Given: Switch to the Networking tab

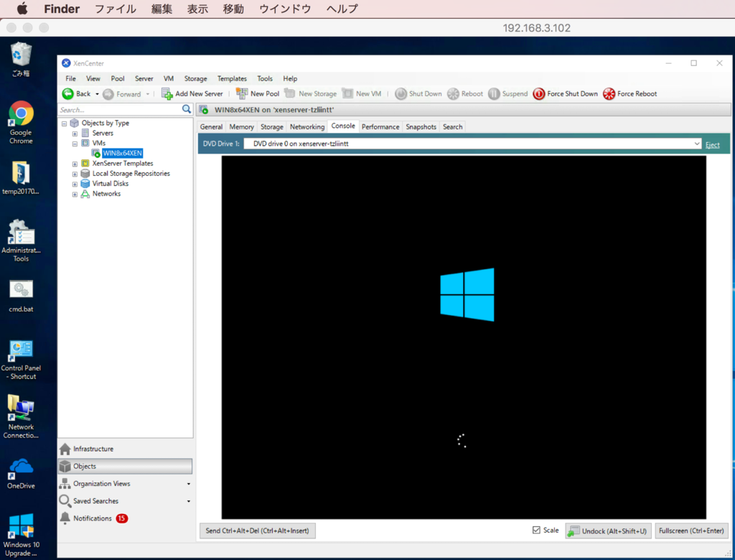Looking at the screenshot, I should [x=307, y=126].
